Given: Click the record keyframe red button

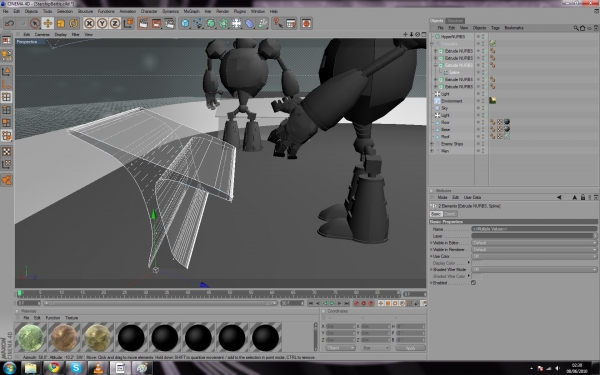Looking at the screenshot, I should tap(356, 303).
